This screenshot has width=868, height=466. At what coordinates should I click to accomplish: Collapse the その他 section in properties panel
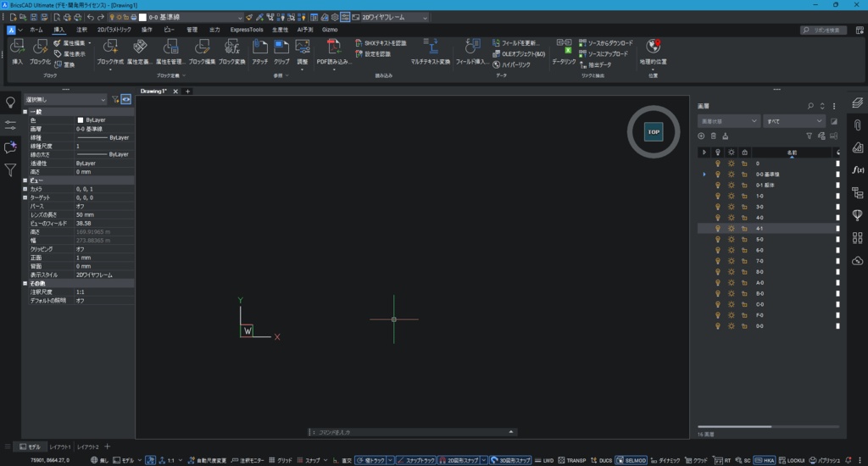point(25,283)
